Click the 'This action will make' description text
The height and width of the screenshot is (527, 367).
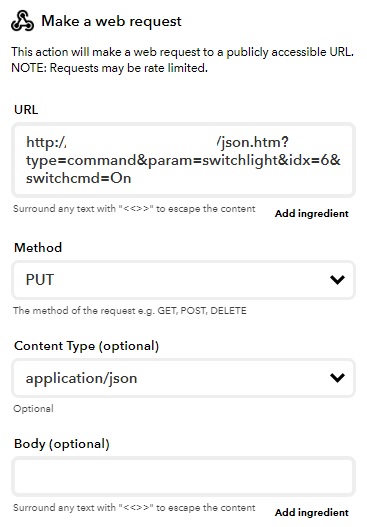[182, 60]
